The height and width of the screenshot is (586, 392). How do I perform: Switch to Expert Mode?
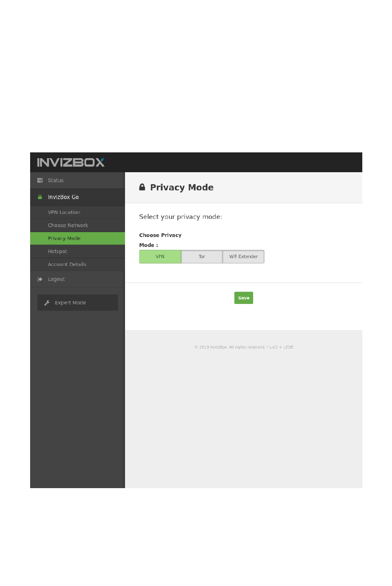(78, 303)
